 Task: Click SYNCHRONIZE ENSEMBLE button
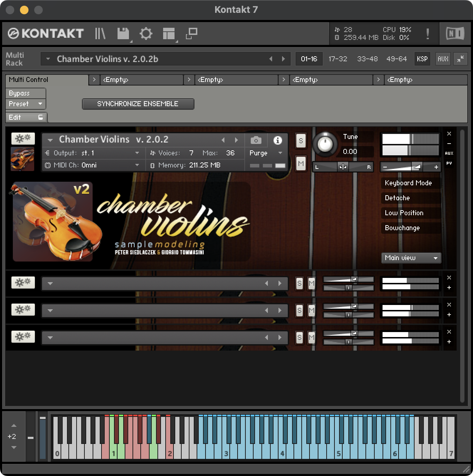[138, 104]
